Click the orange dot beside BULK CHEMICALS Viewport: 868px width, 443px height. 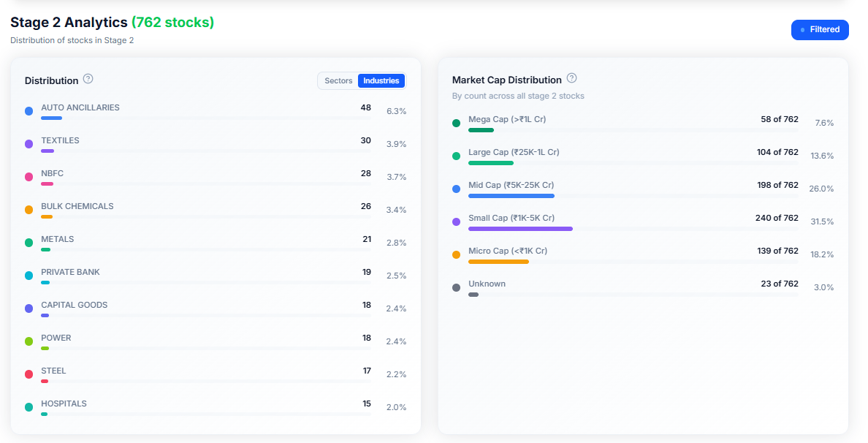[x=28, y=210]
